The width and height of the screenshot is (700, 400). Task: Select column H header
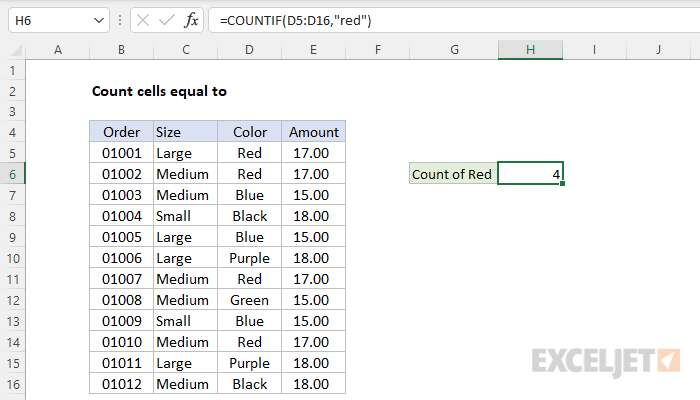click(x=530, y=50)
